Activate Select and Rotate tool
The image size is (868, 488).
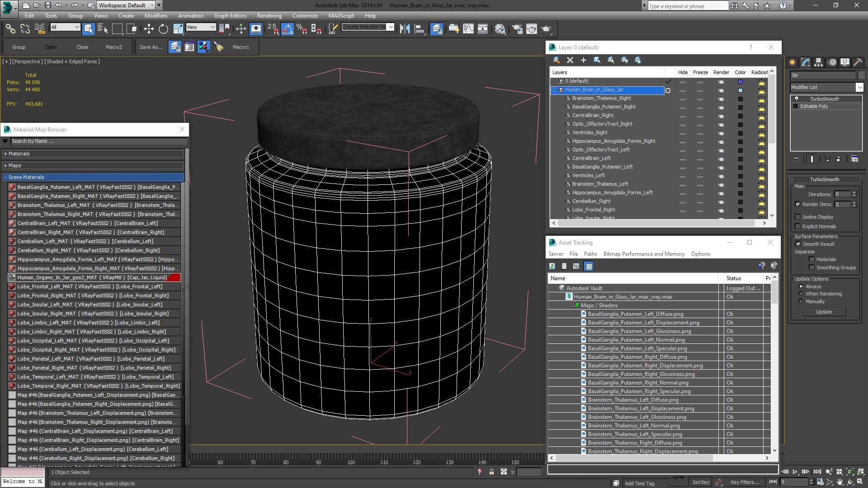[x=163, y=29]
